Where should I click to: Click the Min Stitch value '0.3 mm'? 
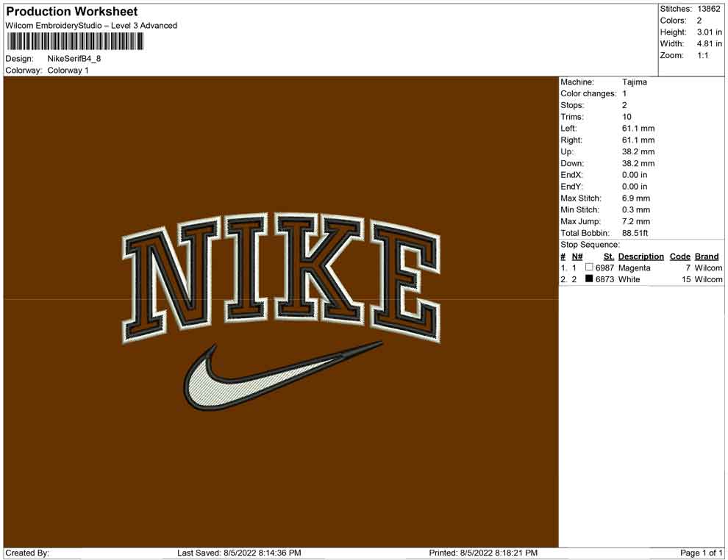click(x=636, y=209)
